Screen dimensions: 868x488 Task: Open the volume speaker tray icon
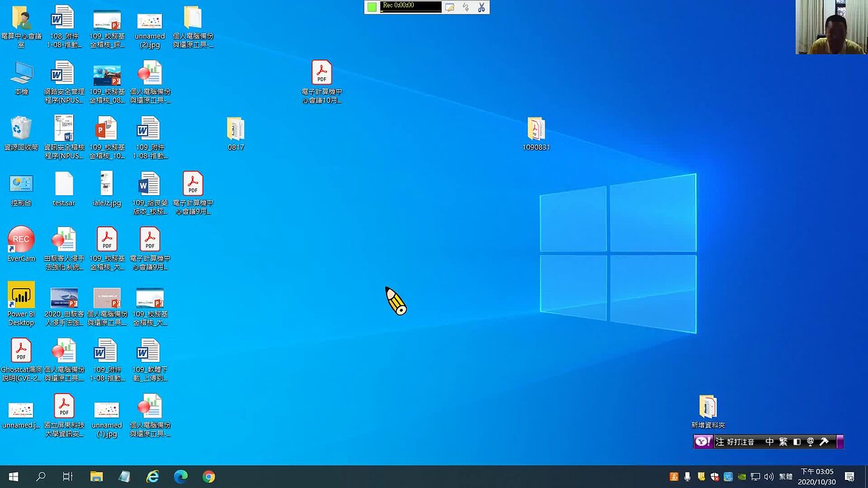pos(768,476)
